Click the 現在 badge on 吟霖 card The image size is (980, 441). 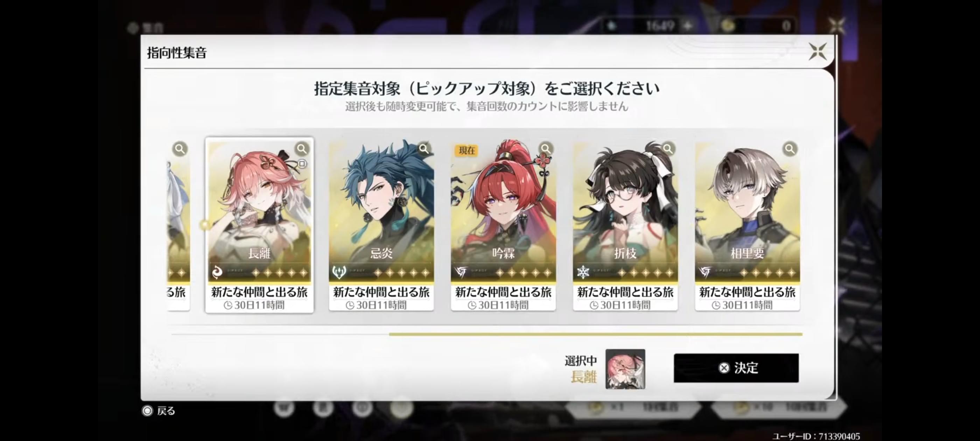(467, 151)
